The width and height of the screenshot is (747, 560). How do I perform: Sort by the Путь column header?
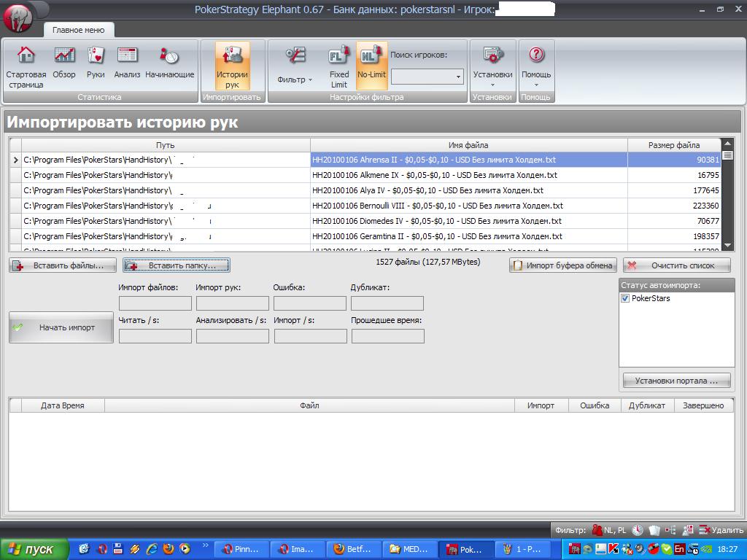pyautogui.click(x=166, y=145)
